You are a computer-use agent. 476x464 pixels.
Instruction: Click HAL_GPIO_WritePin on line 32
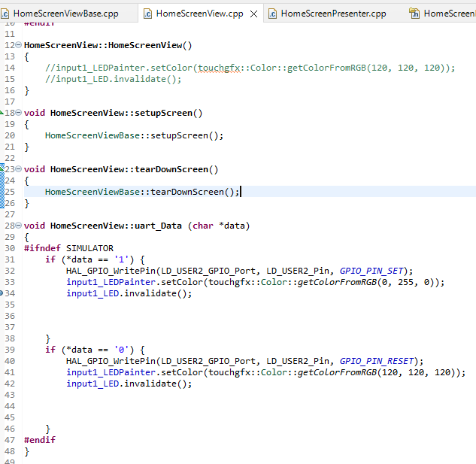(x=111, y=271)
